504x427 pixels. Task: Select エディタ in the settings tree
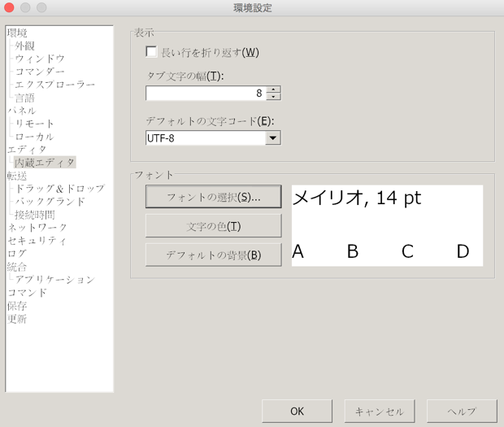click(27, 150)
